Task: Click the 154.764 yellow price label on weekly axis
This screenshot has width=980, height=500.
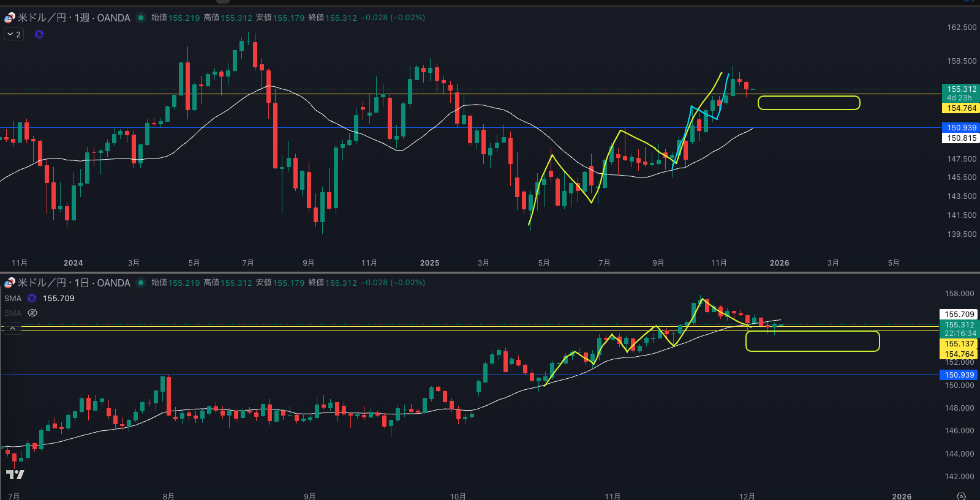Action: pyautogui.click(x=961, y=108)
